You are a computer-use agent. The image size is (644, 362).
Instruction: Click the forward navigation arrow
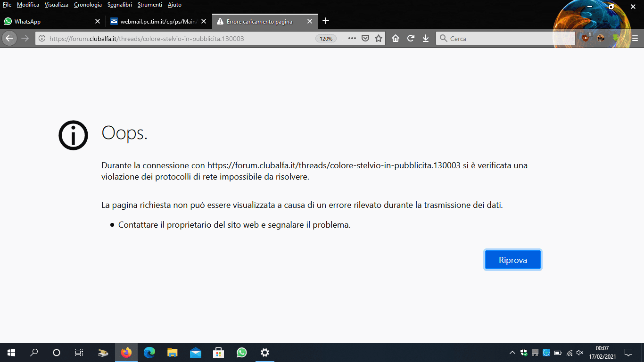(x=25, y=38)
